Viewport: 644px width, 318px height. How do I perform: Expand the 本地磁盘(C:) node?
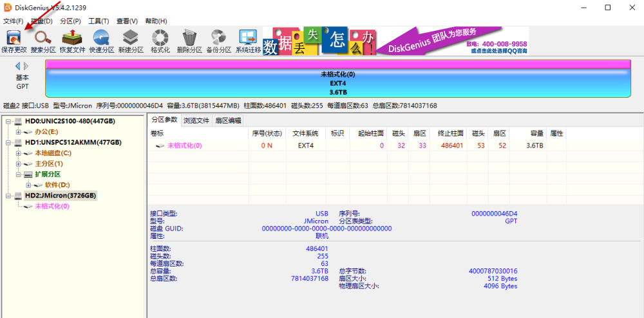[18, 153]
